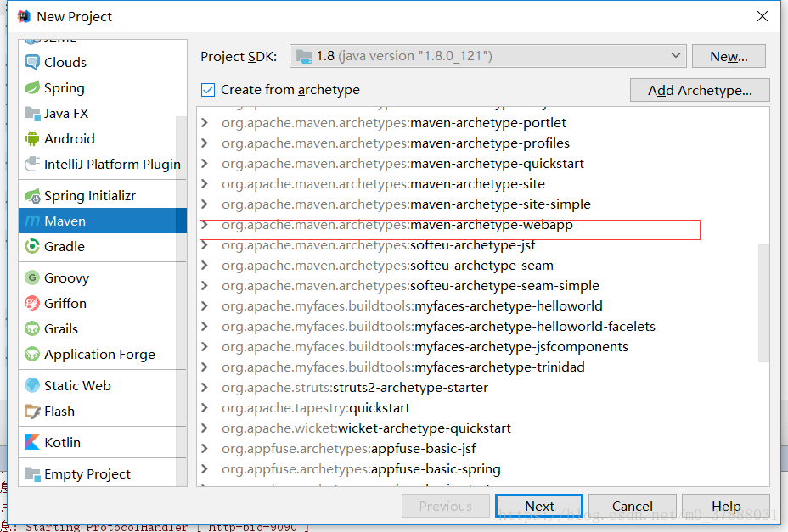Click the Next button
The image size is (788, 532).
tap(538, 506)
